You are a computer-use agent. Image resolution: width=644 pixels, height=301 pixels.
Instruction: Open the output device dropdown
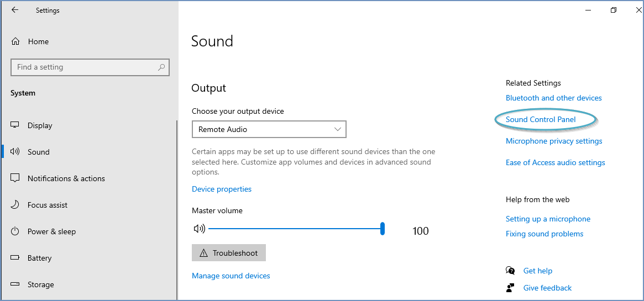pyautogui.click(x=269, y=129)
